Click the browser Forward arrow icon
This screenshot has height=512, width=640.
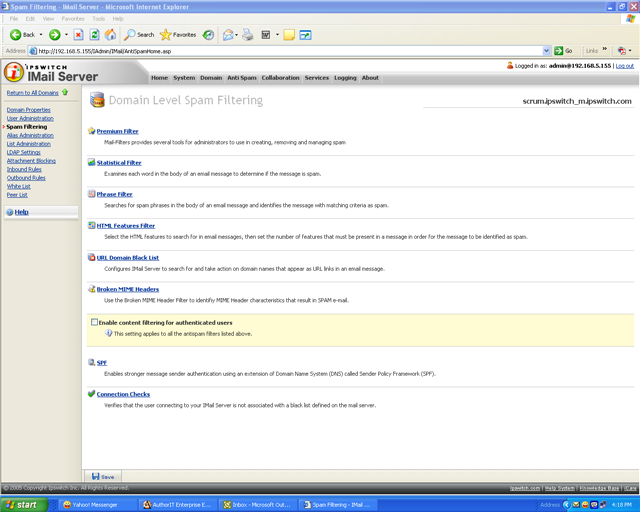55,35
